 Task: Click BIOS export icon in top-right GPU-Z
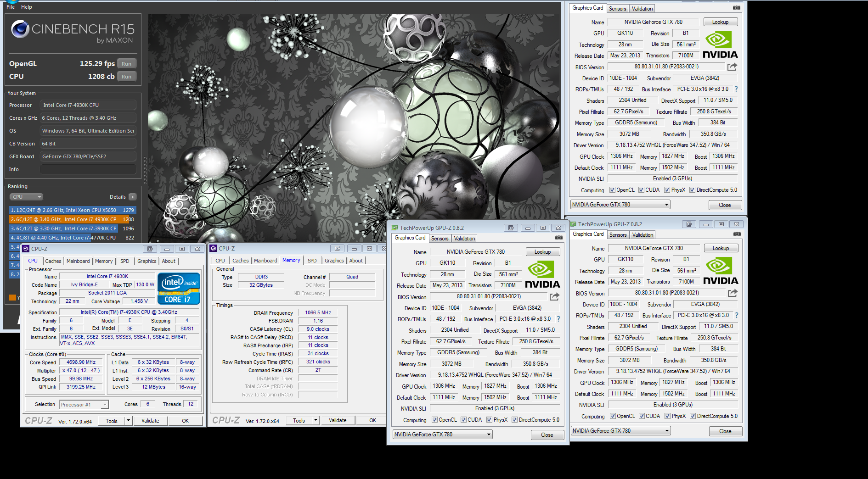click(732, 67)
